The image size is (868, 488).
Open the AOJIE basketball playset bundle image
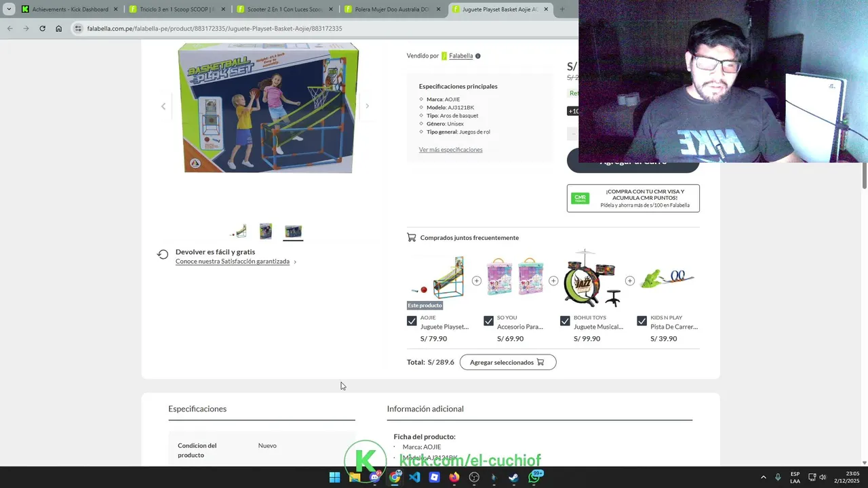438,279
